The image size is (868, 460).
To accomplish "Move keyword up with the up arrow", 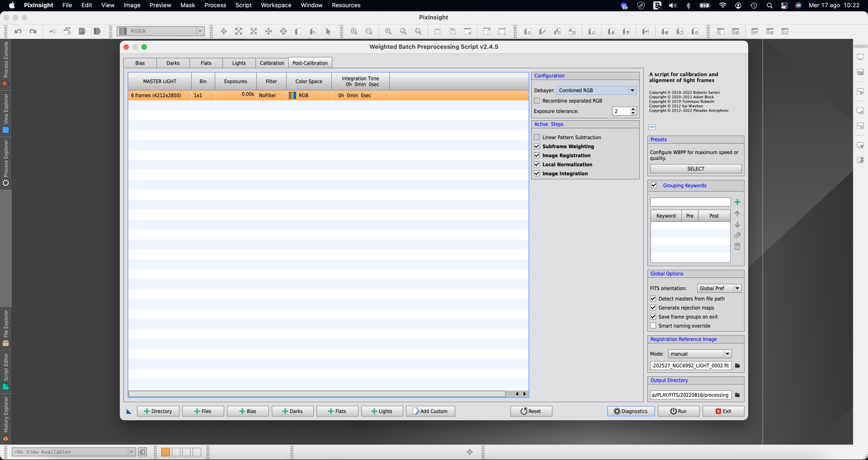I will pos(737,214).
